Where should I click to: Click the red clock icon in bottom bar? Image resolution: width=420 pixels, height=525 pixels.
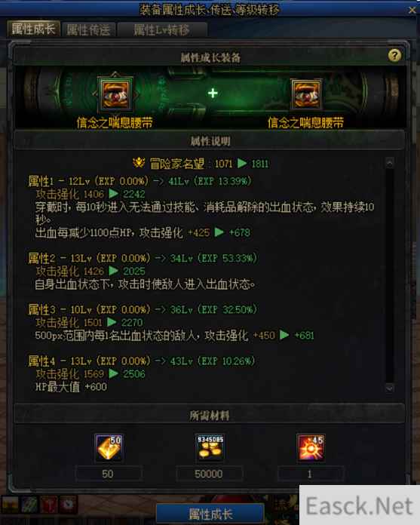coord(69,505)
